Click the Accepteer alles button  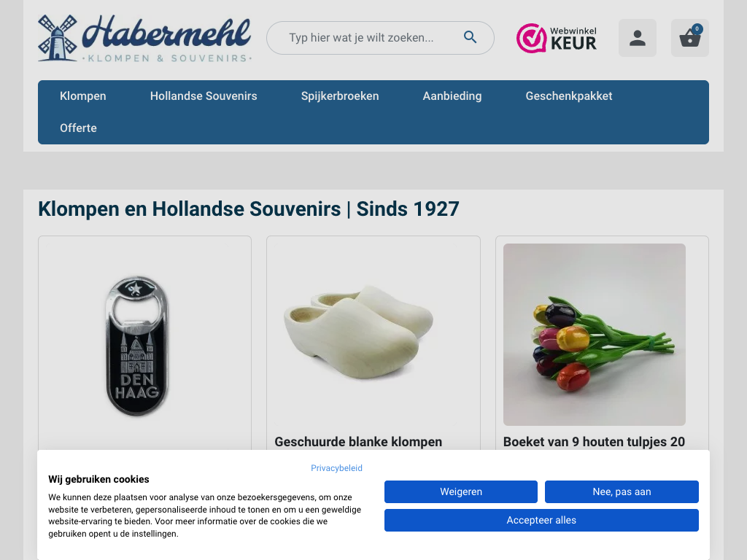pyautogui.click(x=541, y=521)
